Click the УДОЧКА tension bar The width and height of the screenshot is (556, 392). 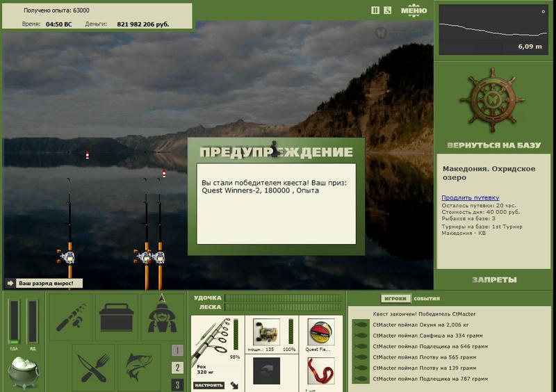coord(283,298)
